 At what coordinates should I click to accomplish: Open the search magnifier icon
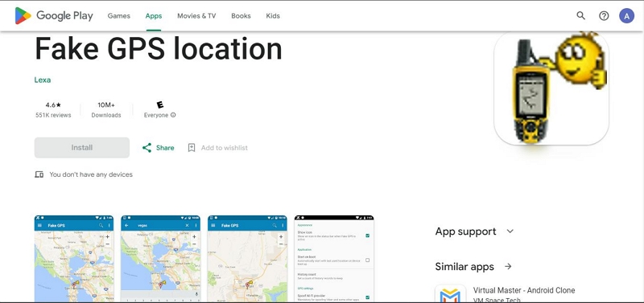click(x=580, y=15)
